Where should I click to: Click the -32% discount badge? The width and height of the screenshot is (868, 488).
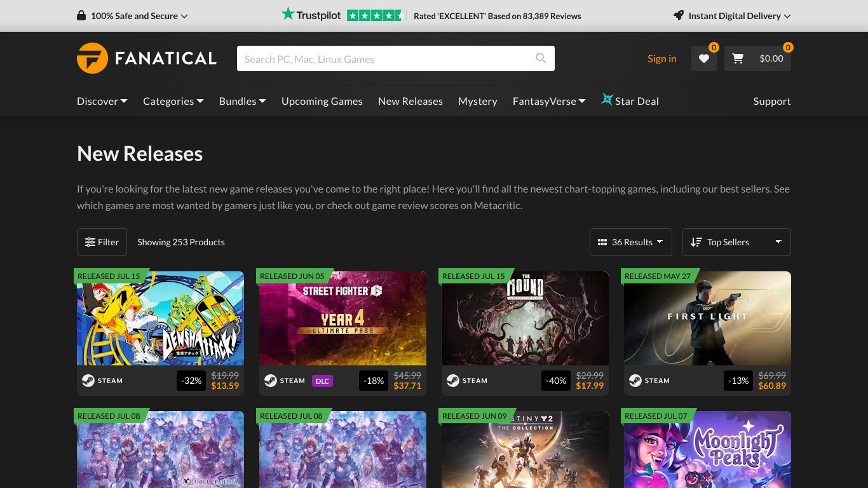pos(192,381)
